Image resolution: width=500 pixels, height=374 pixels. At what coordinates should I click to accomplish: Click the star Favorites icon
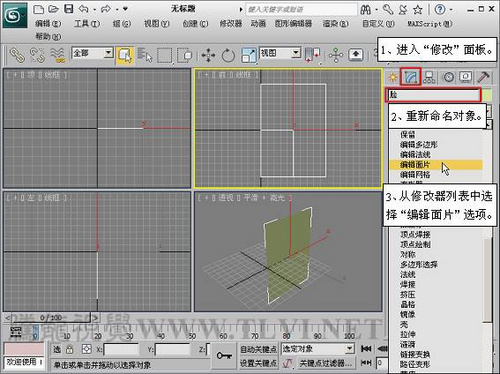[x=418, y=10]
